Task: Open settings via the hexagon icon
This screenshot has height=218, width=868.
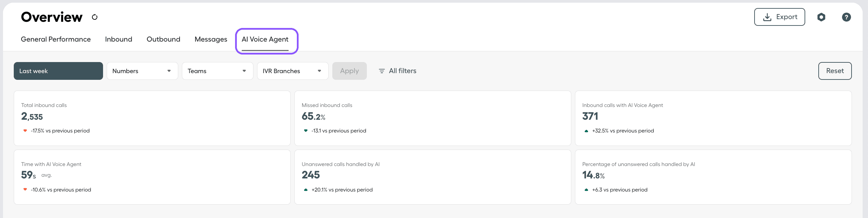Action: click(x=821, y=17)
